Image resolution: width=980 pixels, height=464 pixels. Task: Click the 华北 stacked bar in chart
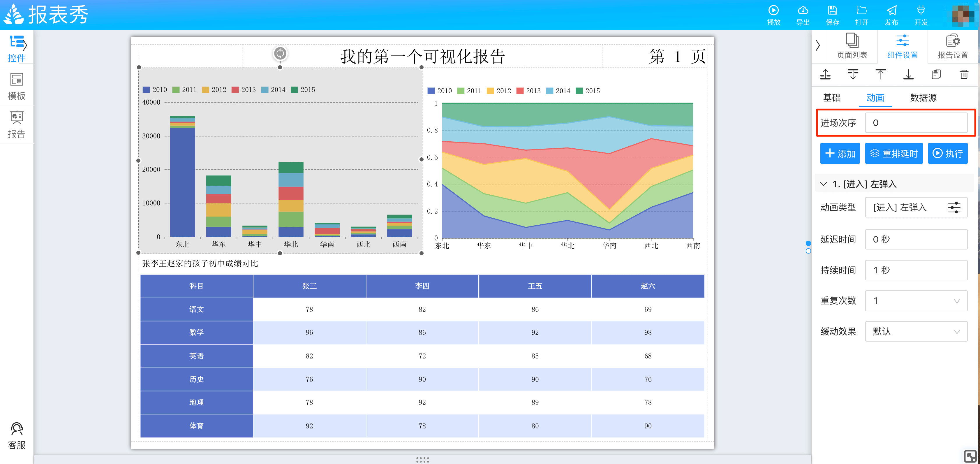(291, 199)
